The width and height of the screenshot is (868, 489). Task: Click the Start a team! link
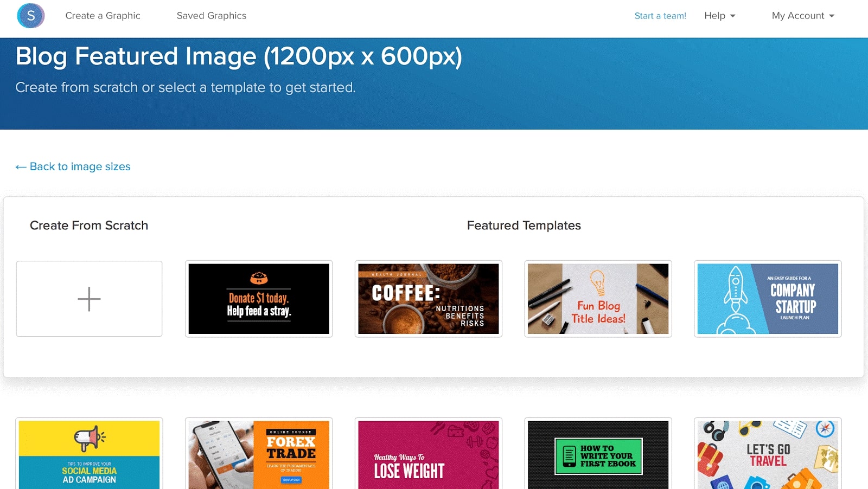coord(660,16)
